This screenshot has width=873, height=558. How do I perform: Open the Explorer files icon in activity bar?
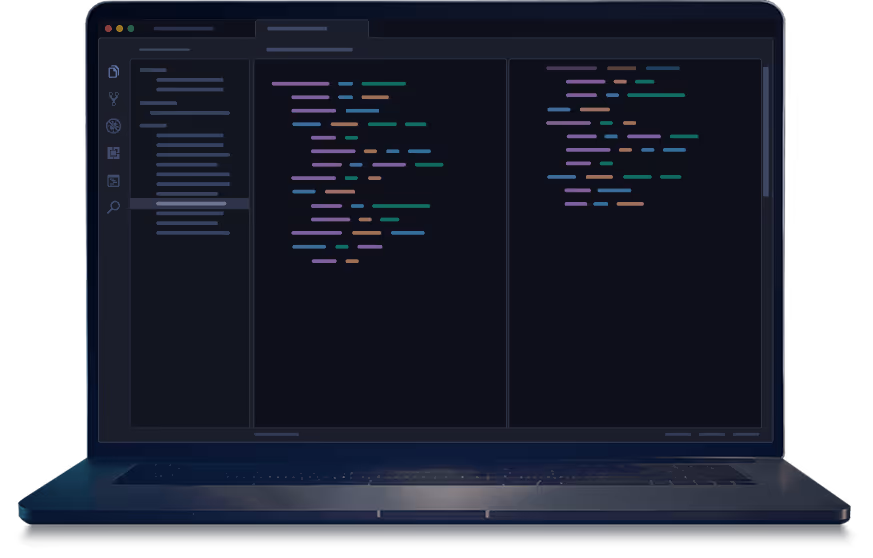point(113,72)
